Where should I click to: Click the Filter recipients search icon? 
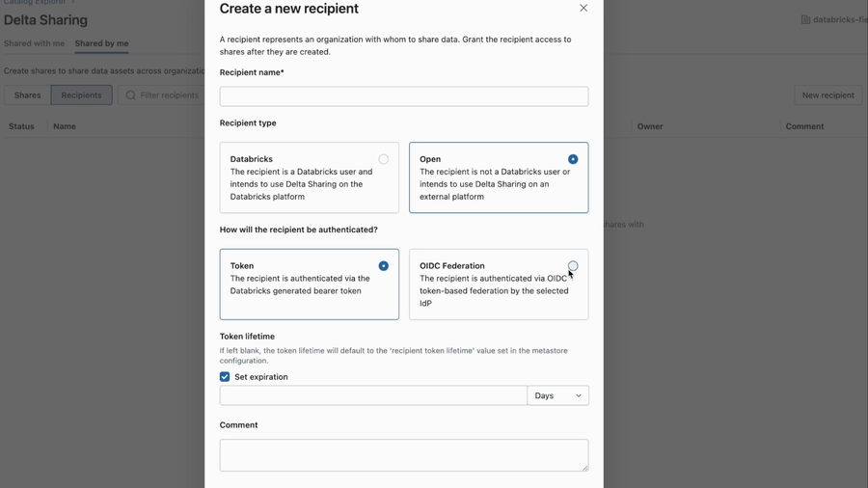(x=131, y=95)
